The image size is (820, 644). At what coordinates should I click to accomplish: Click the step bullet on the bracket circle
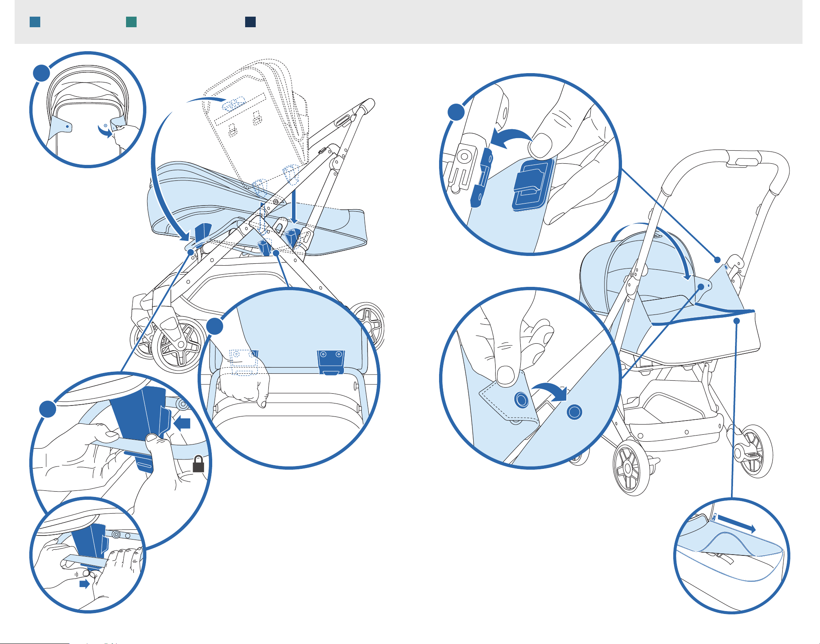tap(215, 326)
